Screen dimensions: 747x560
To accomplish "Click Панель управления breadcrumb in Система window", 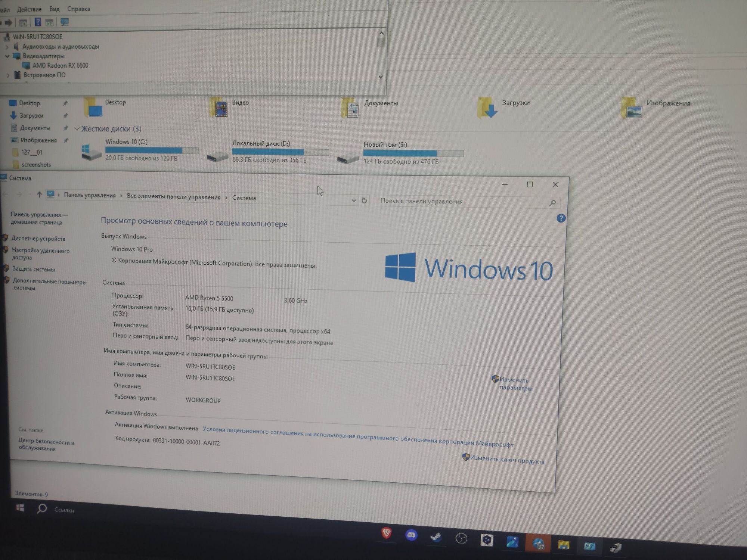I will click(x=90, y=195).
